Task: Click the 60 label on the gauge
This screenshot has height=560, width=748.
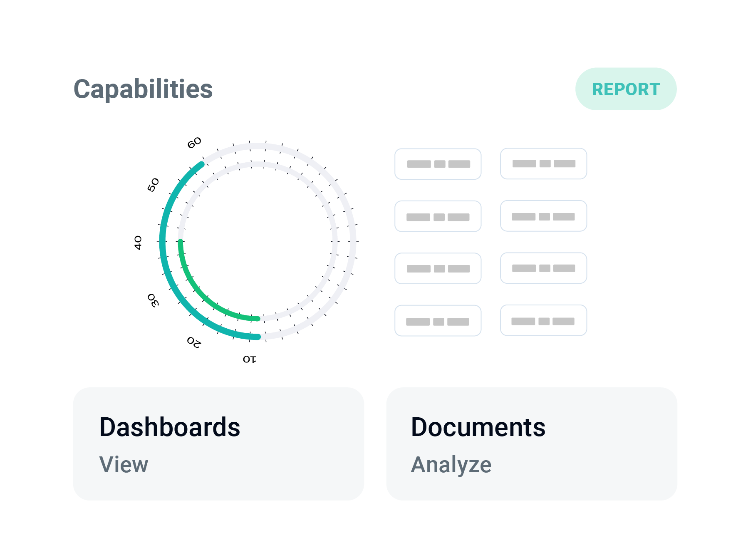Action: point(194,143)
